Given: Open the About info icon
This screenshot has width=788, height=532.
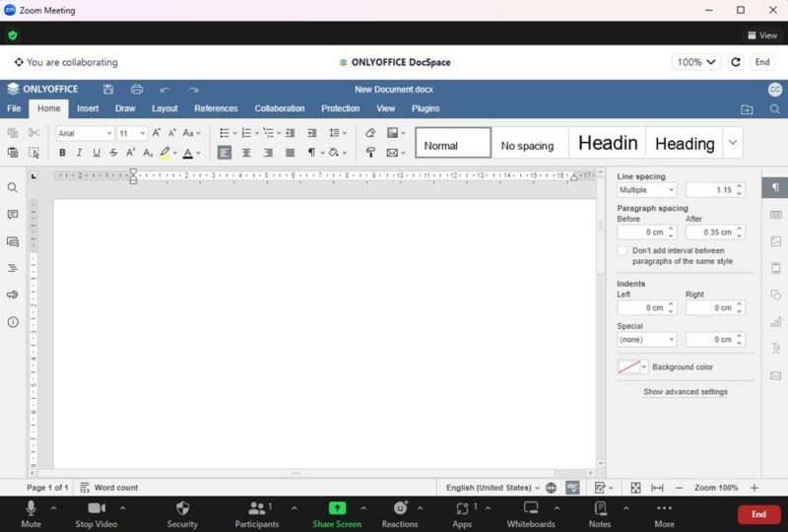Looking at the screenshot, I should [13, 322].
